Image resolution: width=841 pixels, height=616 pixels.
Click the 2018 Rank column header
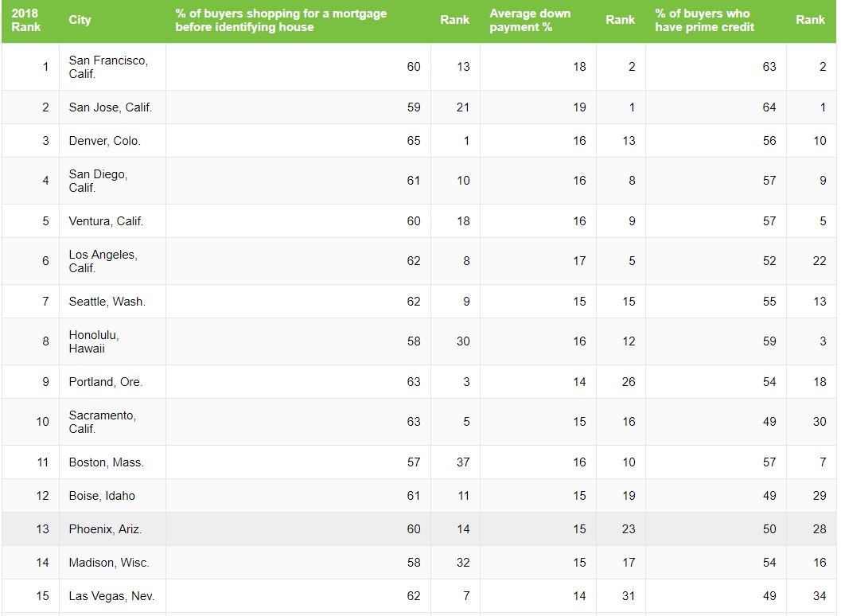pyautogui.click(x=30, y=21)
